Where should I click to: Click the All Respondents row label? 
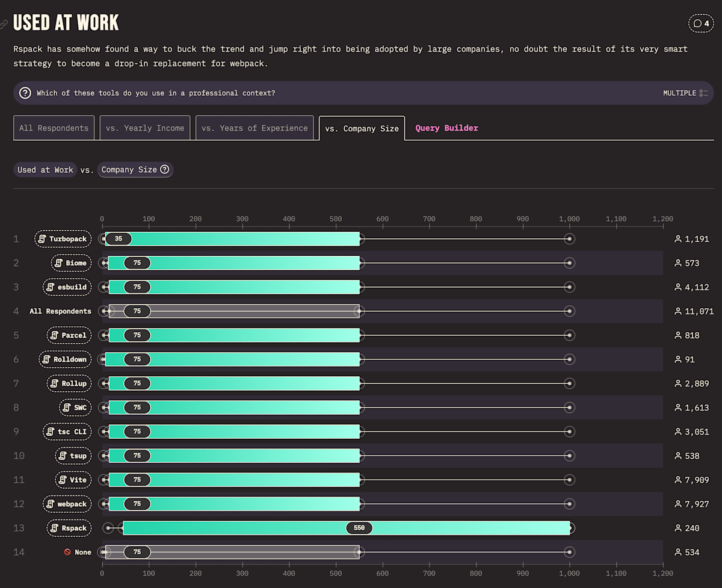point(60,311)
